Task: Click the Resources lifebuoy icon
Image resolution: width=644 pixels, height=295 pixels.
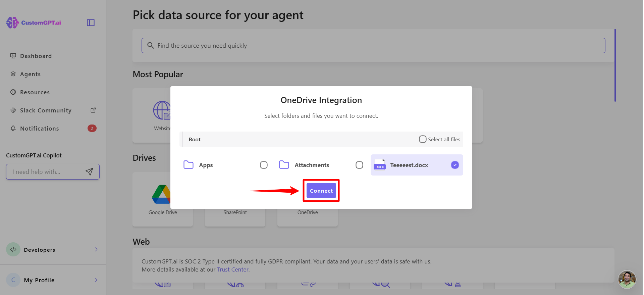Action: click(13, 92)
